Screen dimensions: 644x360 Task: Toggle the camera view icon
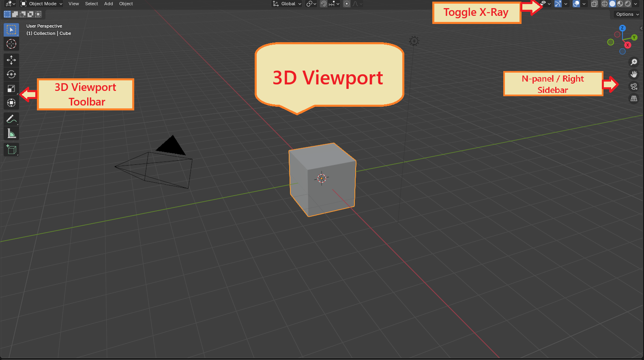(634, 86)
